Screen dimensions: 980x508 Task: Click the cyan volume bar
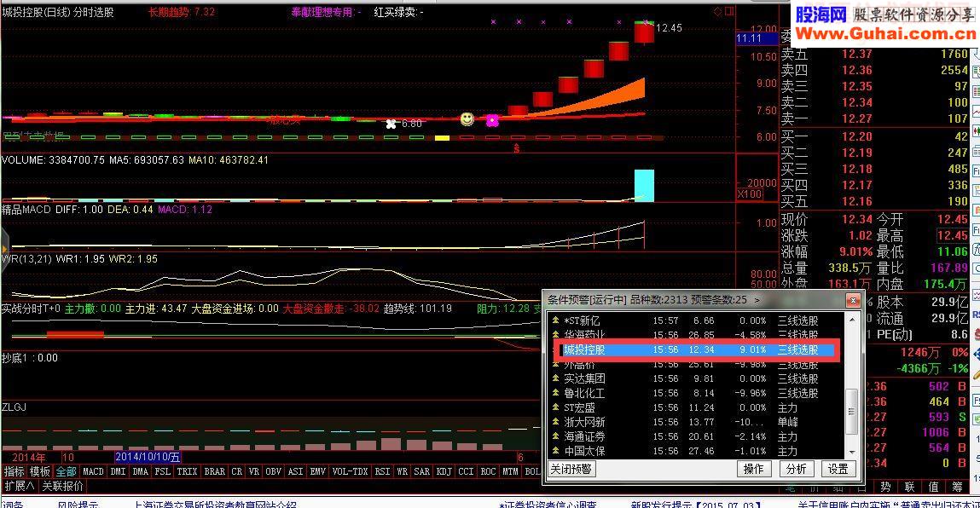click(644, 186)
